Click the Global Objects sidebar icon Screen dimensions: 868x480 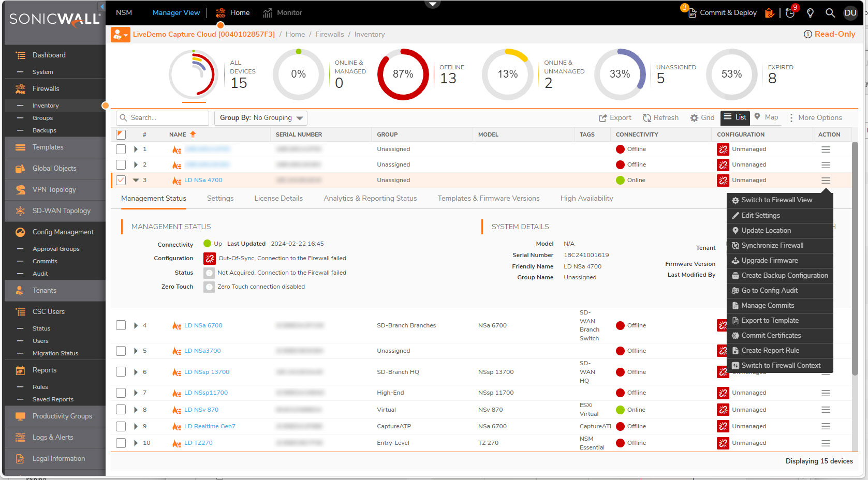click(x=20, y=169)
